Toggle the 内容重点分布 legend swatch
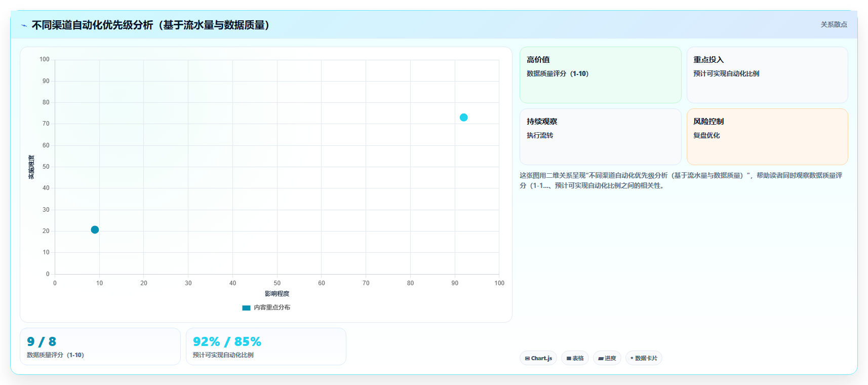This screenshot has height=385, width=868. coord(246,307)
